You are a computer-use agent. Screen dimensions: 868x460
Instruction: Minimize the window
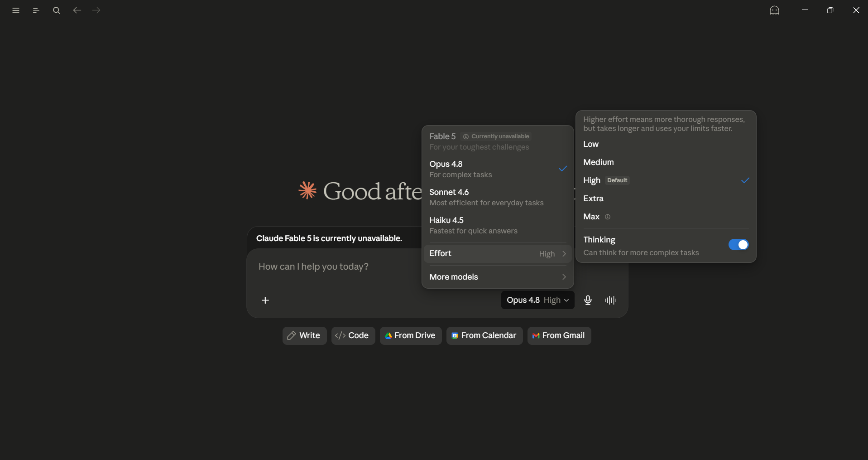pyautogui.click(x=805, y=10)
